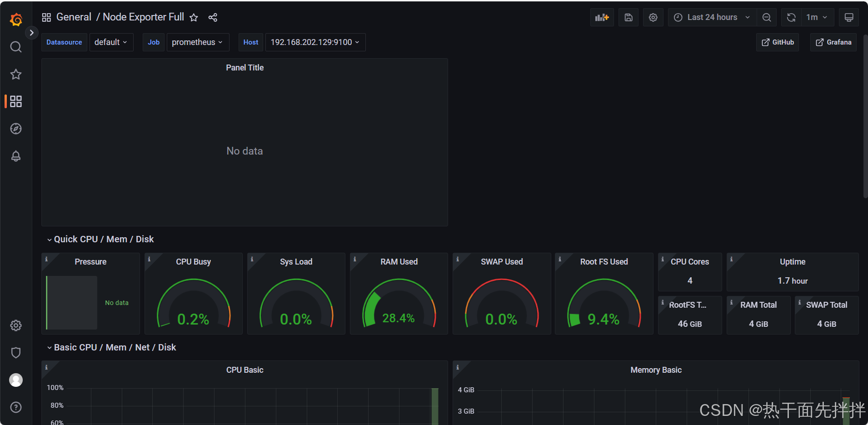Open Alerting bell in the sidebar
Viewport: 868px width, 425px height.
tap(16, 156)
